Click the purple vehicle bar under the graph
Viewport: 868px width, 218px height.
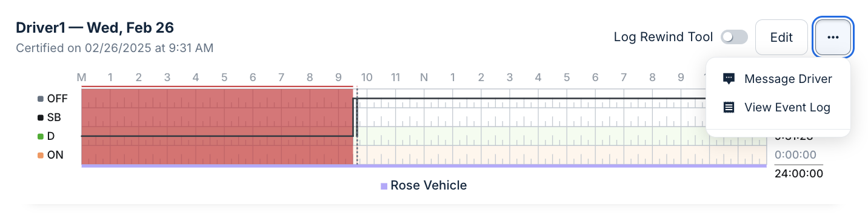pos(424,166)
